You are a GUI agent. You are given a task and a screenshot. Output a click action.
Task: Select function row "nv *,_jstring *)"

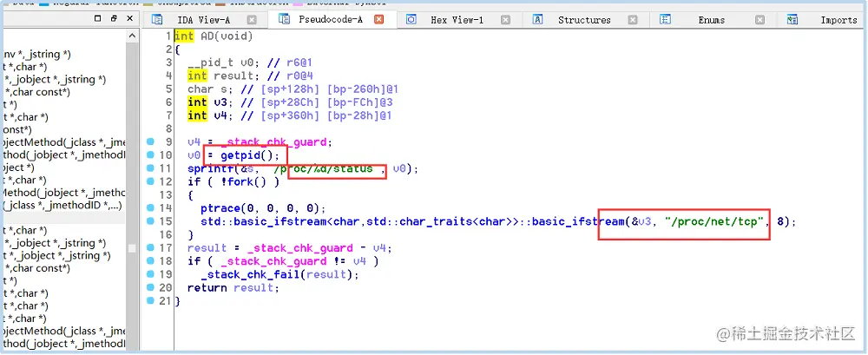click(x=36, y=55)
